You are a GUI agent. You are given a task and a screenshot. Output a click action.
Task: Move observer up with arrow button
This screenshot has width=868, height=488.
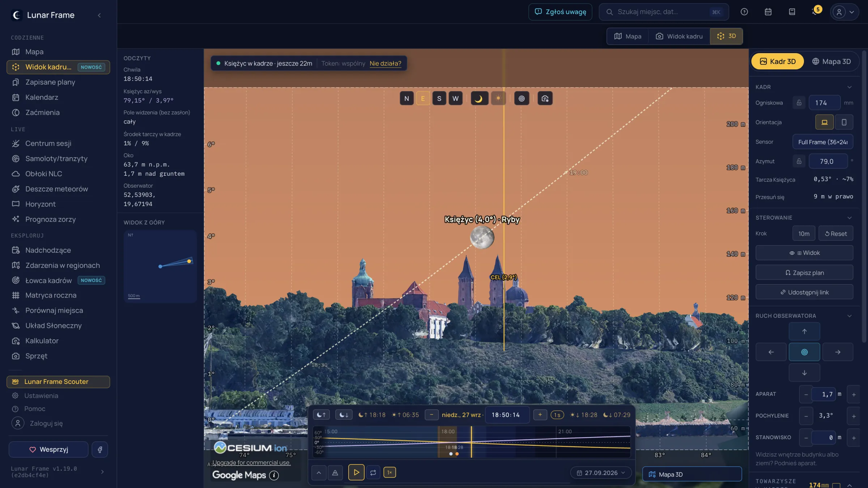(804, 331)
